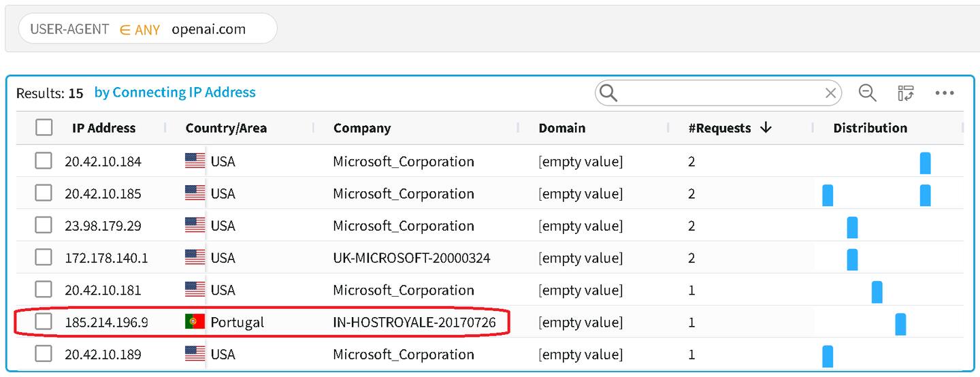Click the zoom out magnifier icon
980x377 pixels.
[x=867, y=93]
